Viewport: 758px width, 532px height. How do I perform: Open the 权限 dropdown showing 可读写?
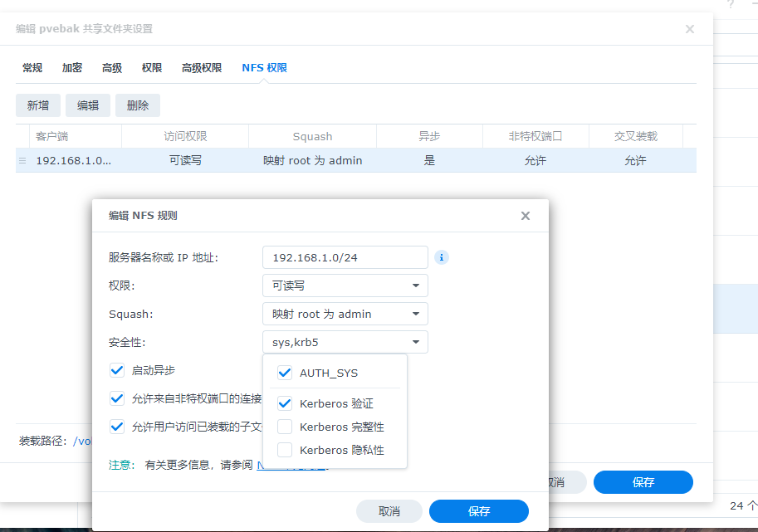tap(345, 286)
